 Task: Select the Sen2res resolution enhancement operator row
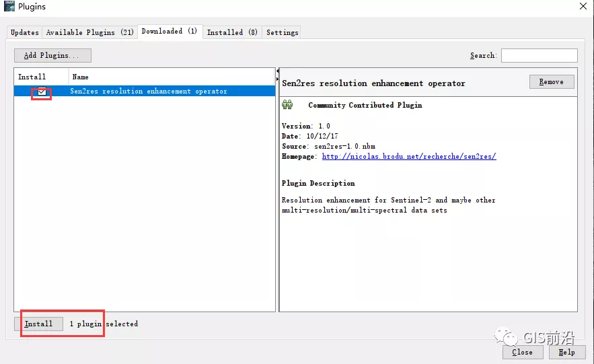[145, 91]
